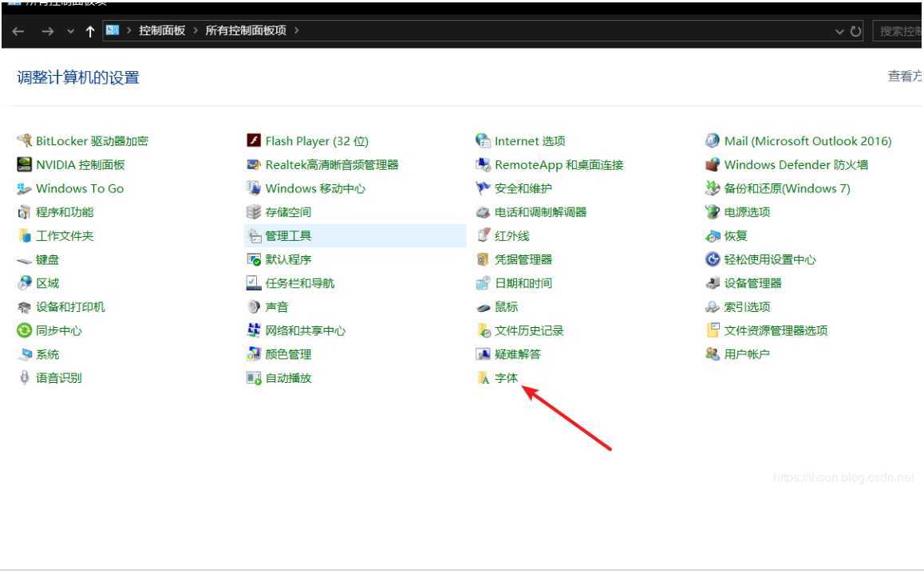Open the 自动播放 icon
The image size is (924, 572).
(x=254, y=378)
